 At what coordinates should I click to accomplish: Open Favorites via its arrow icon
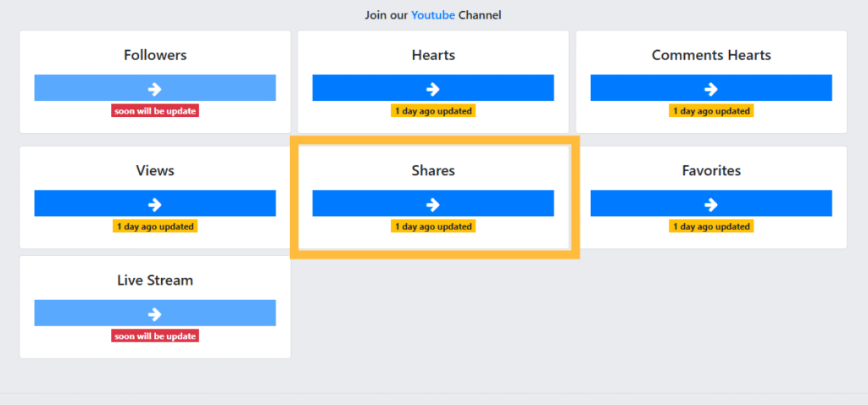coord(711,203)
